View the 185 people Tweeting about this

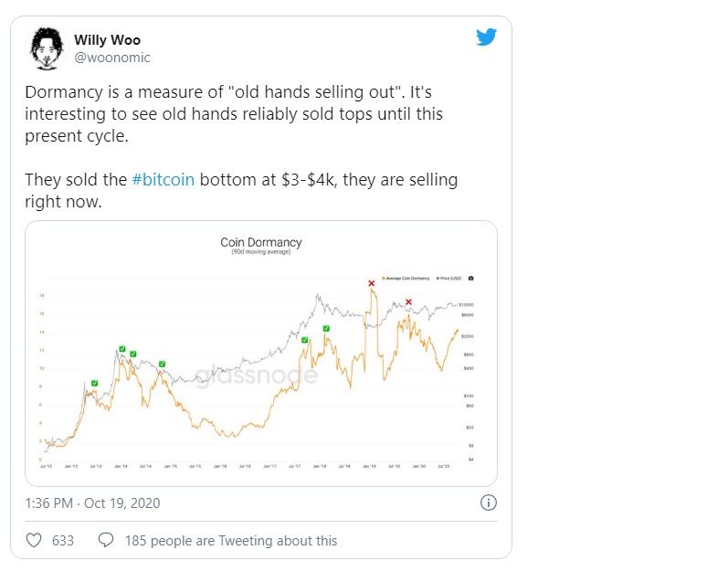tap(230, 541)
